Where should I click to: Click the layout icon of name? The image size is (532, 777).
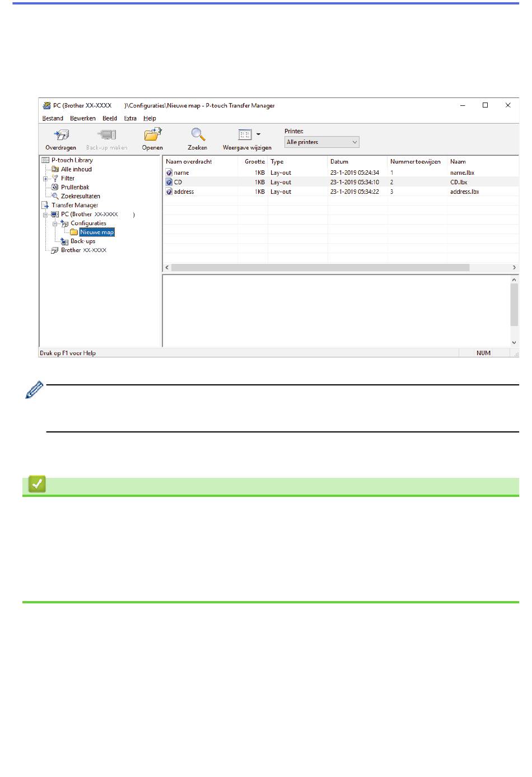[x=169, y=173]
